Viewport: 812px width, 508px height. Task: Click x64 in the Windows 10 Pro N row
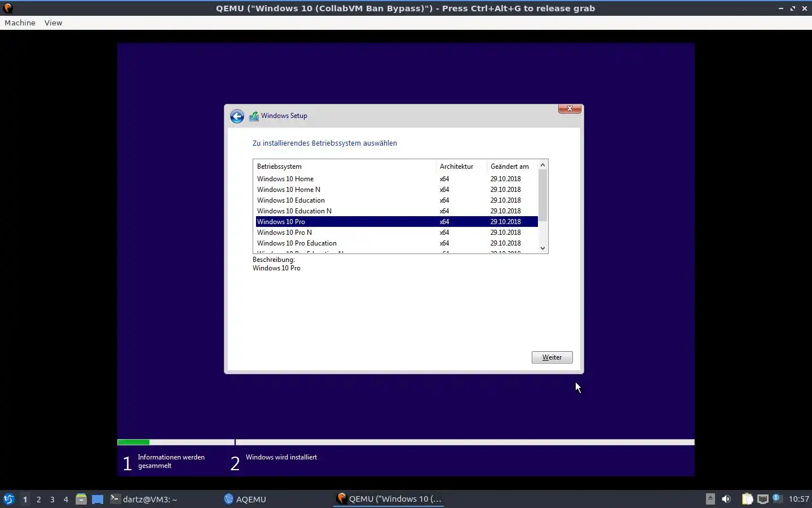click(444, 233)
